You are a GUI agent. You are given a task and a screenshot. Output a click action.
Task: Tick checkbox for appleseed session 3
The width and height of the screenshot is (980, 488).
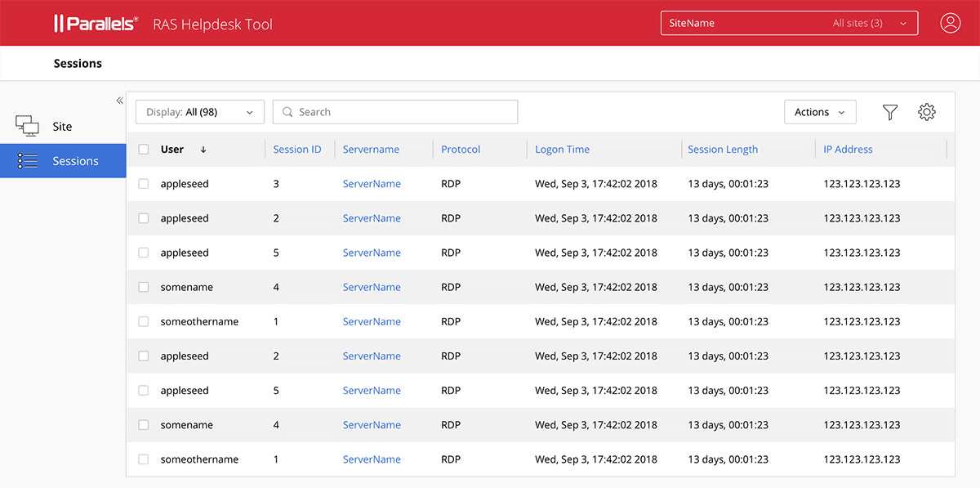tap(144, 184)
